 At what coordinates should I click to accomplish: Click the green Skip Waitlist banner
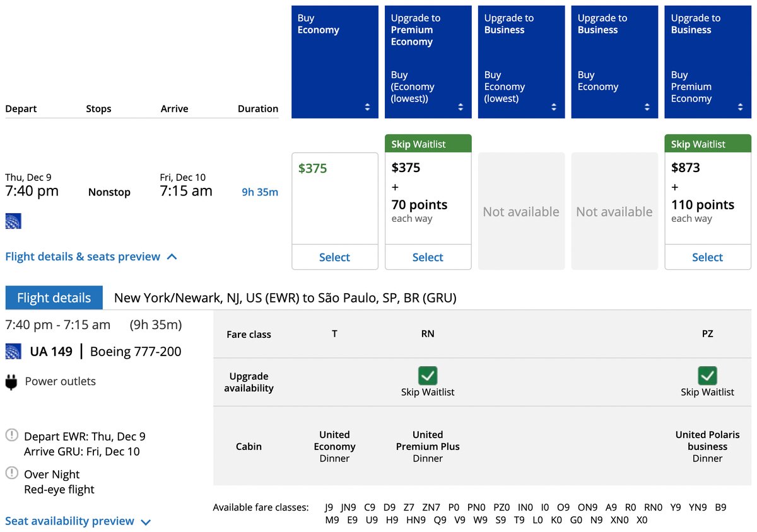428,143
